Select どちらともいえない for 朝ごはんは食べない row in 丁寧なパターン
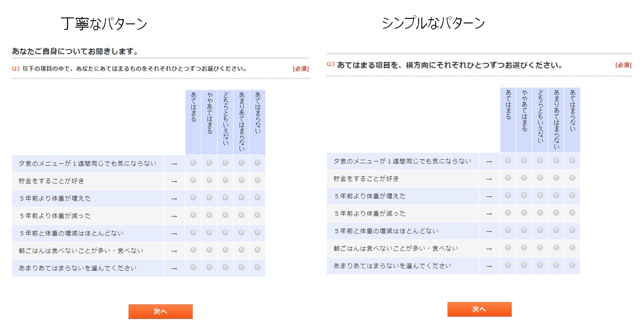 pyautogui.click(x=225, y=250)
